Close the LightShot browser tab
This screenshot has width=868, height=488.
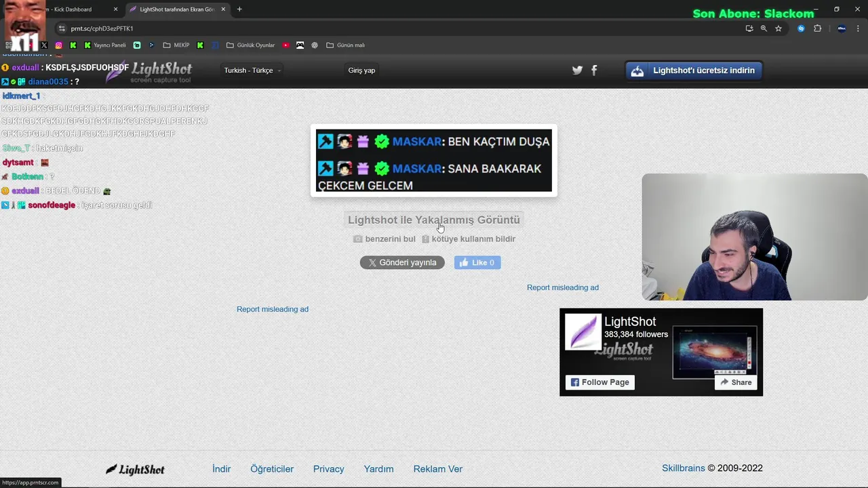pyautogui.click(x=223, y=9)
